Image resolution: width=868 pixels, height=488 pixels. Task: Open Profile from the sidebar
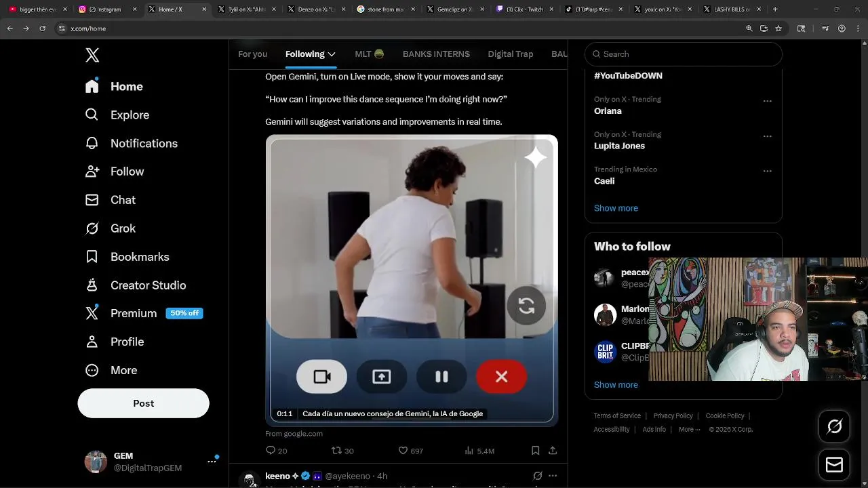[115, 342]
